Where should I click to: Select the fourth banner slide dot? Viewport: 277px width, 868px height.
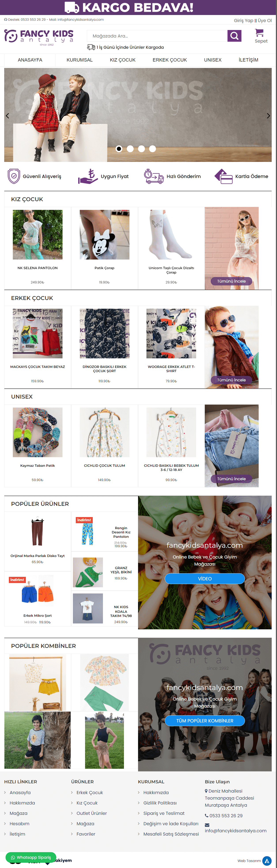pyautogui.click(x=152, y=149)
